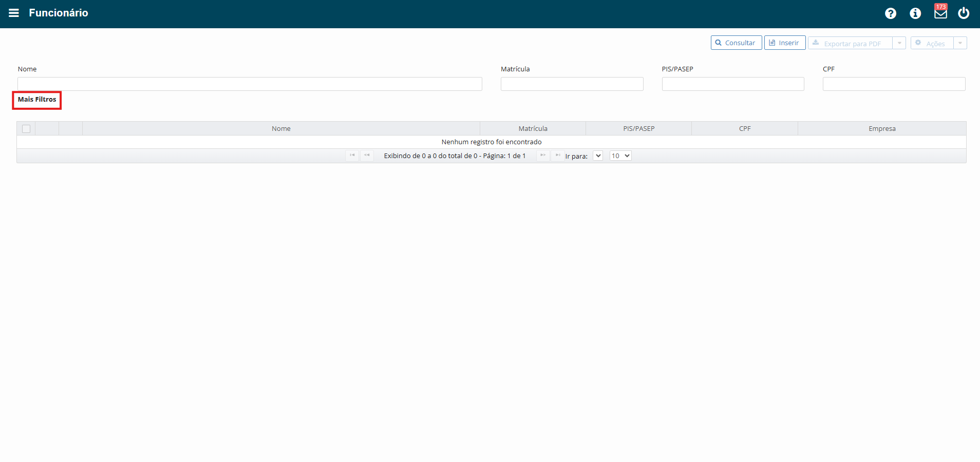Sort by the Empresa column header
This screenshot has height=462, width=980.
coord(882,128)
